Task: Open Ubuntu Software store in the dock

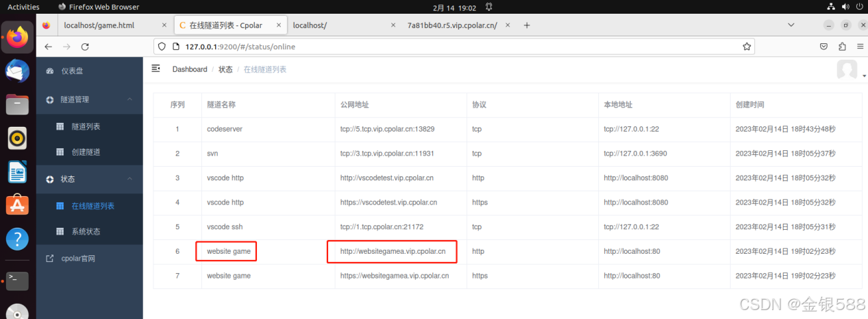Action: coord(17,205)
